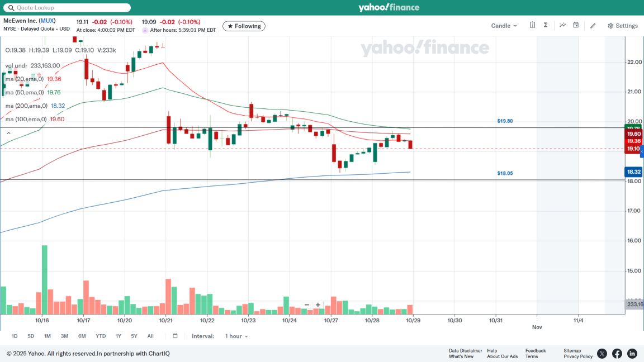Toggle the Following star button
The width and height of the screenshot is (644, 362).
[244, 26]
